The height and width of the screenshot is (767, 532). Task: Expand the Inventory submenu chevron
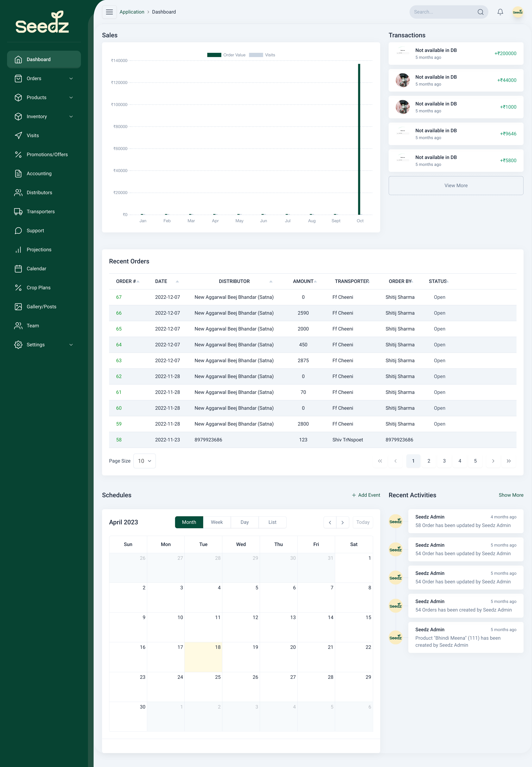[71, 116]
